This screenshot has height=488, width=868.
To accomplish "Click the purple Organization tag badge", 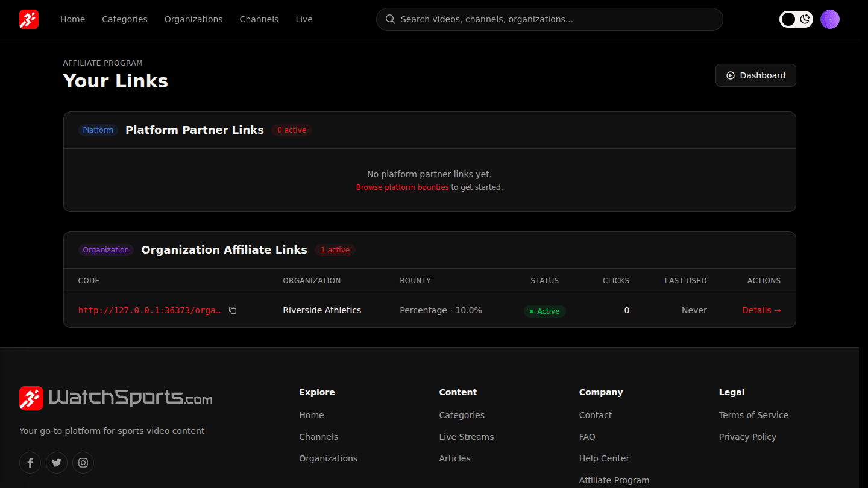I will pyautogui.click(x=106, y=250).
